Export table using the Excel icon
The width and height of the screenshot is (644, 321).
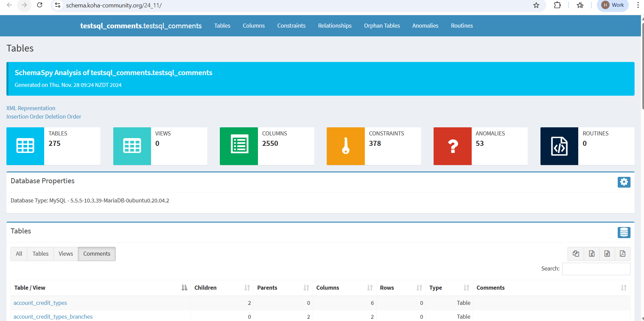pos(591,254)
